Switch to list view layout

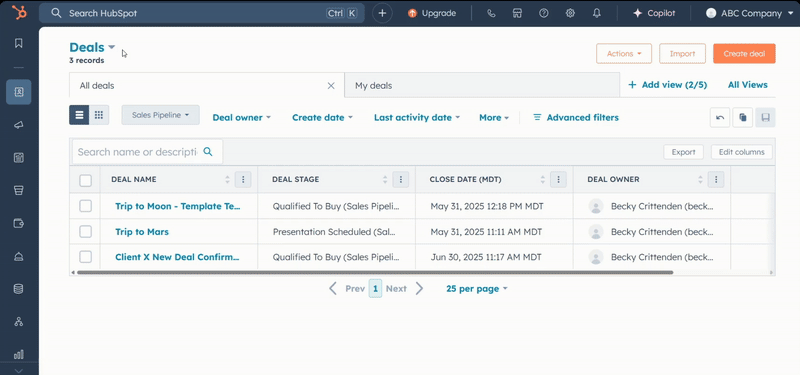pos(79,115)
